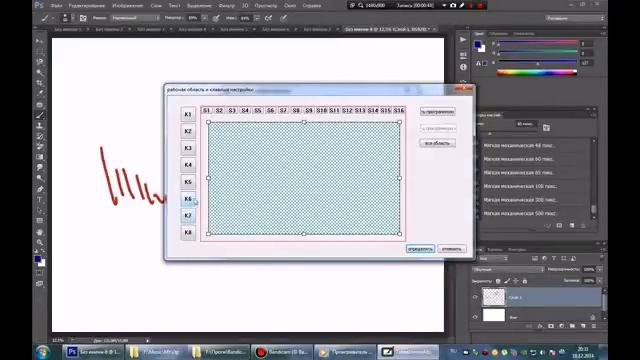Open the layer opacity dropdown arrow

(x=600, y=269)
